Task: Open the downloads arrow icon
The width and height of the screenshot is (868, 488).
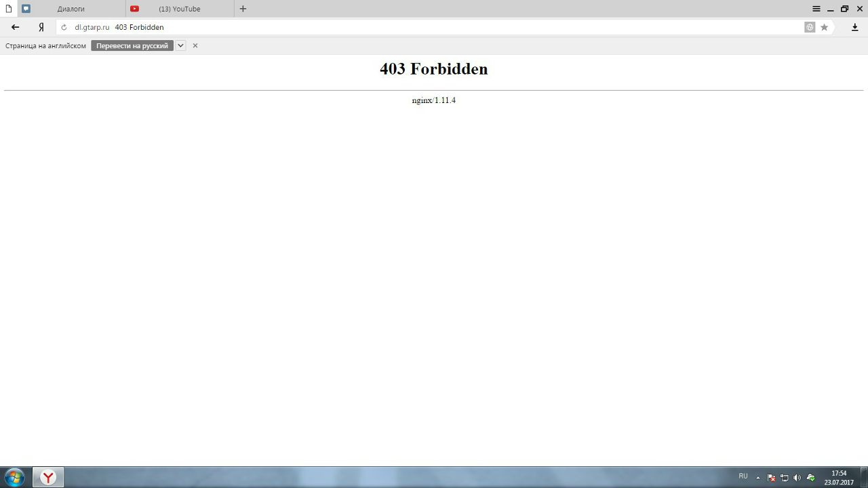Action: pyautogui.click(x=854, y=27)
